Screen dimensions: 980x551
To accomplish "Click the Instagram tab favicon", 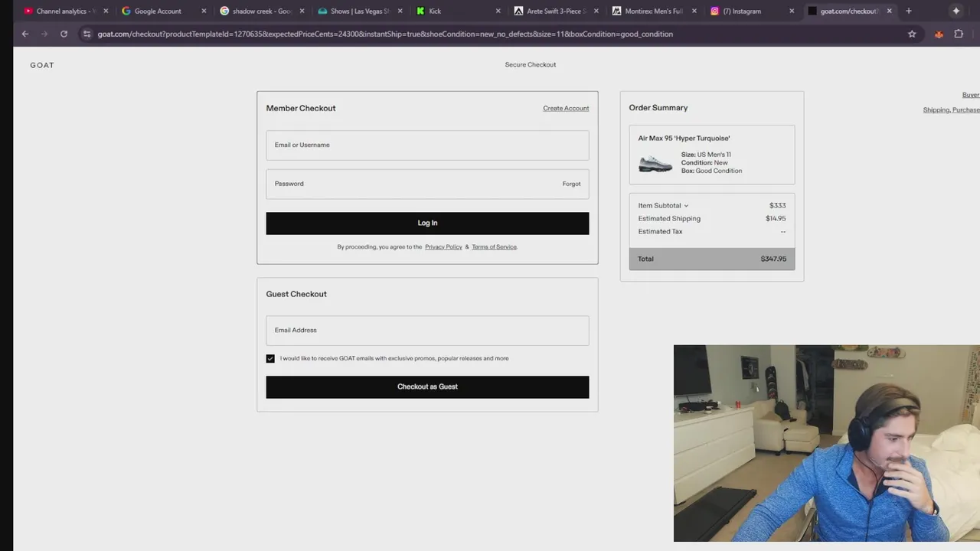I will click(714, 11).
